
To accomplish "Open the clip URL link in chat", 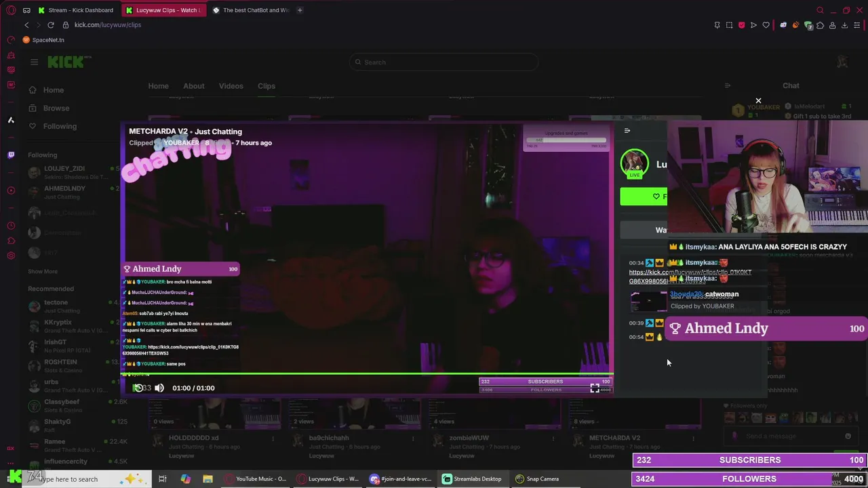I will 690,277.
